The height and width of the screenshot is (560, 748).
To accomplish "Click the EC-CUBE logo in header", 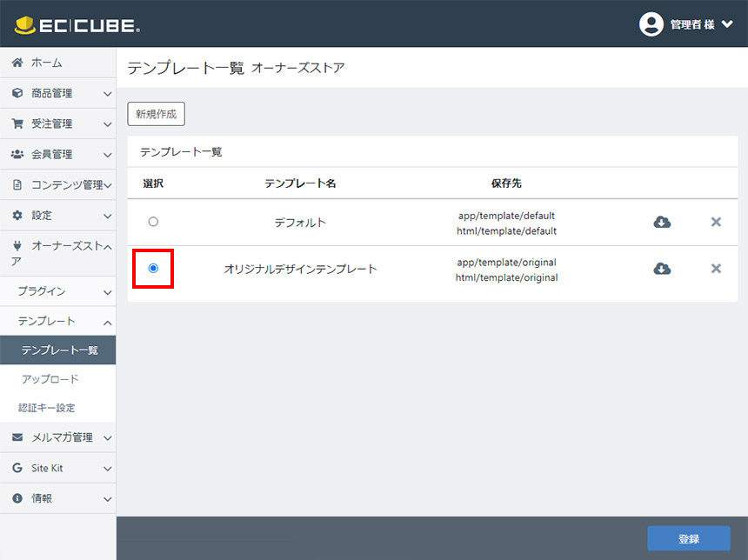I will click(x=77, y=25).
